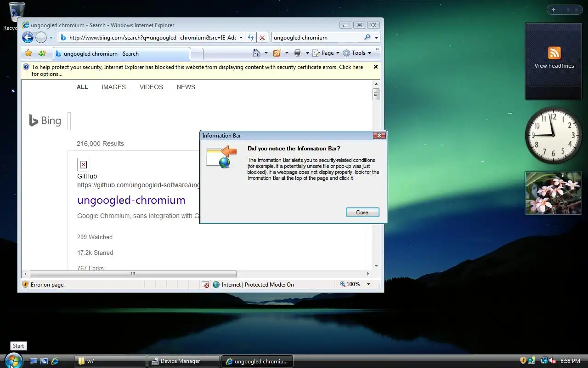Click the shield icon on Information Bar

click(26, 67)
